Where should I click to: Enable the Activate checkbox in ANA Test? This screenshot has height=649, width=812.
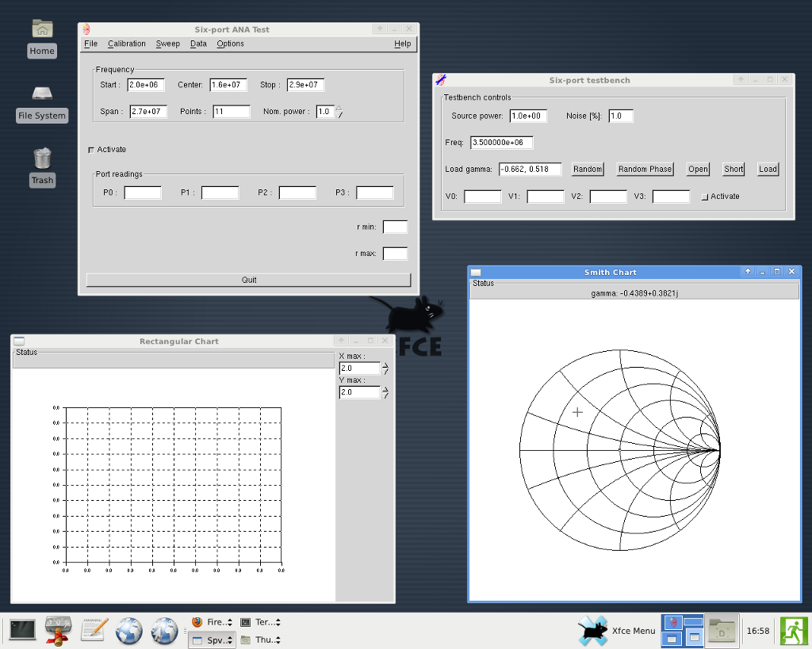click(91, 150)
